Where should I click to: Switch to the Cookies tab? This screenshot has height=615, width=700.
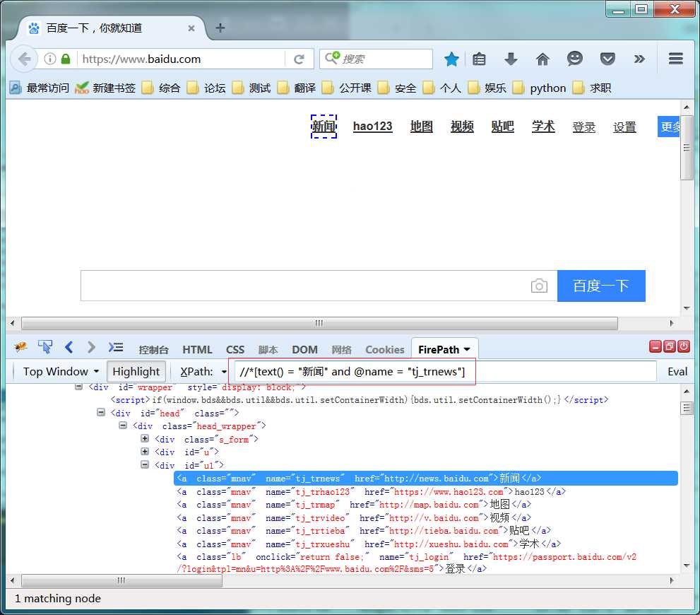coord(385,350)
